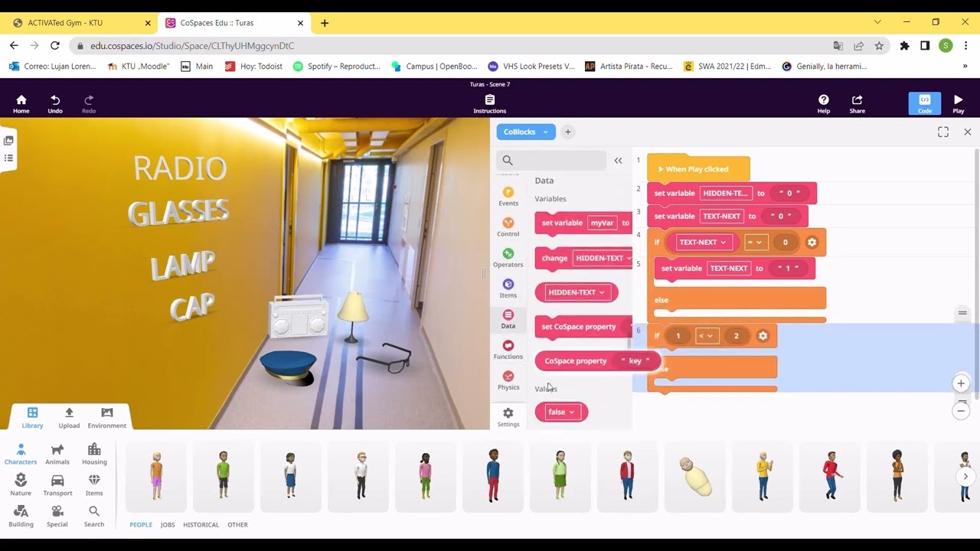Viewport: 980px width, 551px height.
Task: Change the equals operator dropdown
Action: [756, 242]
